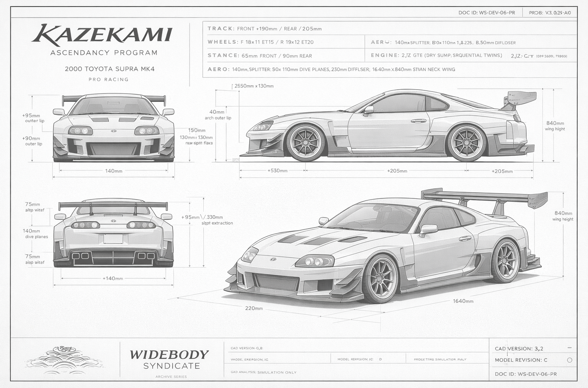Click the DOC ID: WS-DEV-06-PR text in the header
Screen dimensions: 588x388
487,13
